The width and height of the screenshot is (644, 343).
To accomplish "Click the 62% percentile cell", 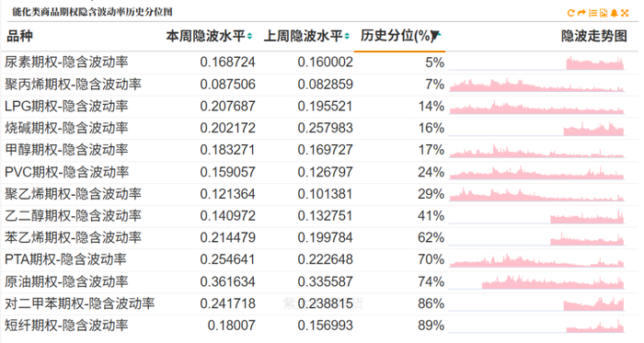I will (x=431, y=237).
